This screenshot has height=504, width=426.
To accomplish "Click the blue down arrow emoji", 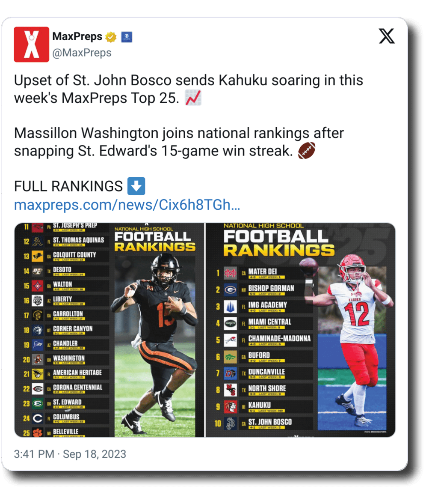I will [x=136, y=186].
